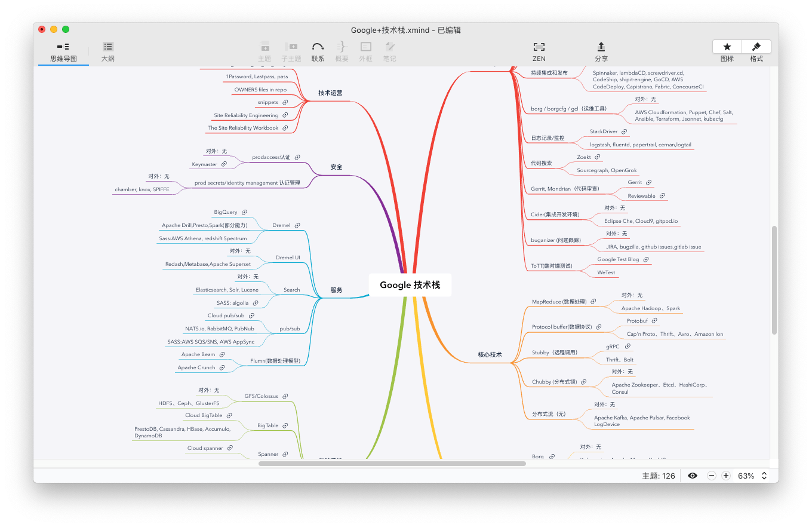
Task: Open link icon beside prodaccess认证
Action: point(297,157)
